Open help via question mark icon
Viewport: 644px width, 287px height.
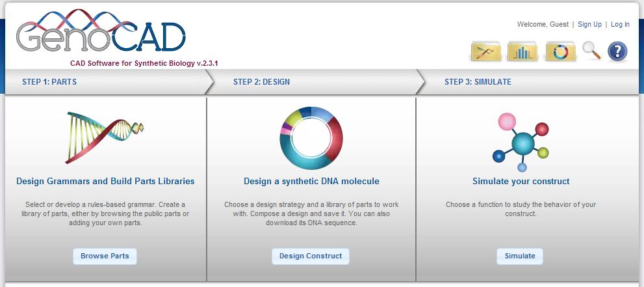pyautogui.click(x=617, y=52)
